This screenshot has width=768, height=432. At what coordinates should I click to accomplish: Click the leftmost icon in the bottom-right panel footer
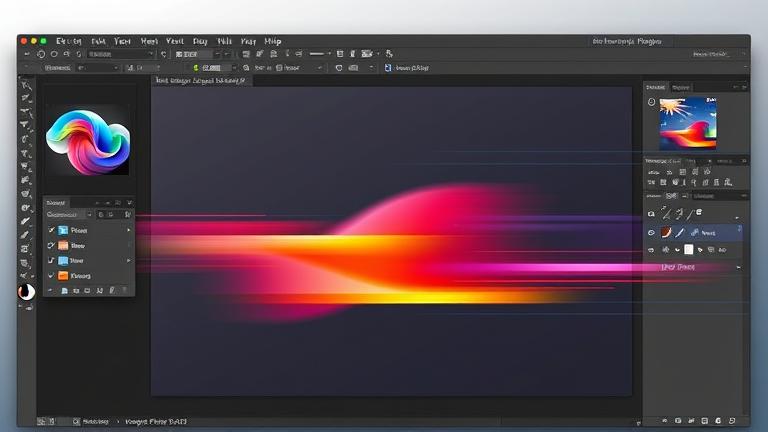[665, 421]
